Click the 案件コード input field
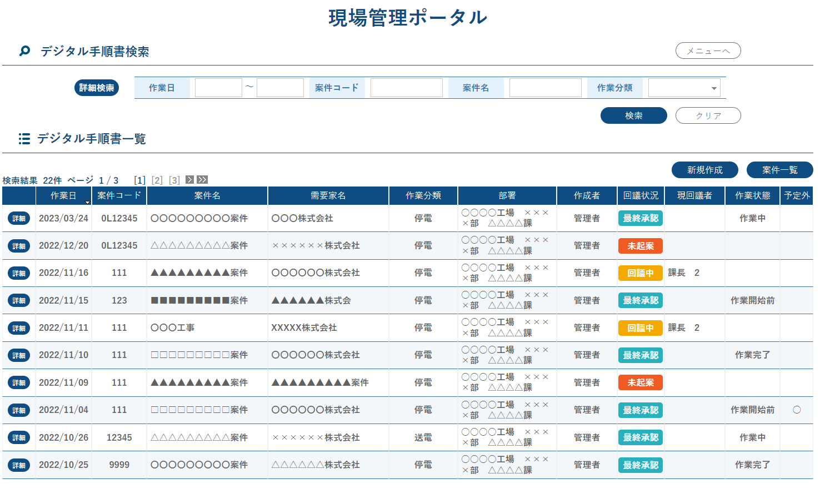The image size is (820, 504). [x=406, y=88]
